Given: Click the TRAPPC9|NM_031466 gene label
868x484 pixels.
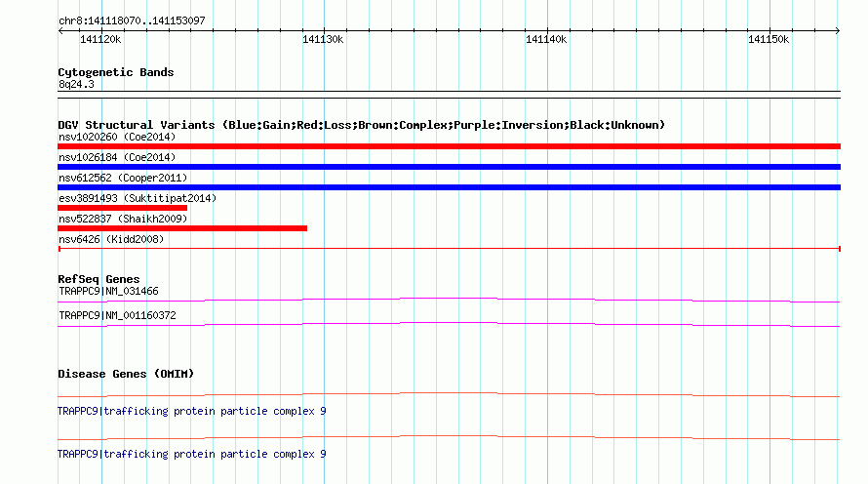Looking at the screenshot, I should coord(108,292).
